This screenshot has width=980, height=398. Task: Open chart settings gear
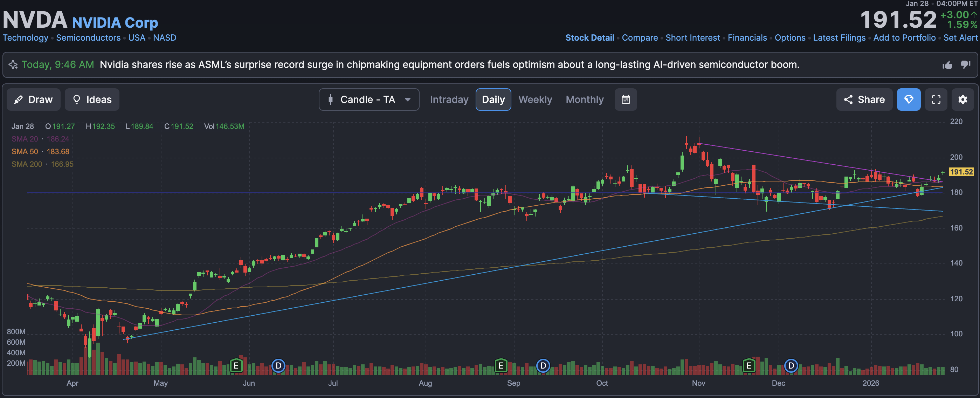coord(962,100)
